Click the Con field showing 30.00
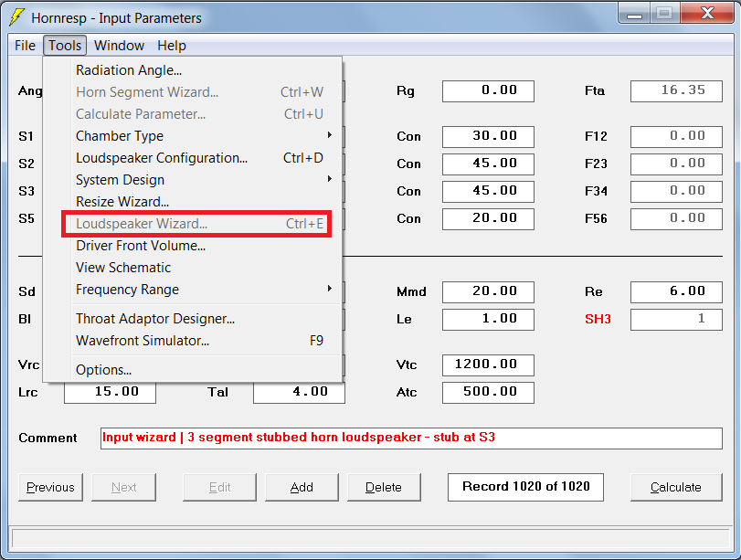 click(488, 136)
